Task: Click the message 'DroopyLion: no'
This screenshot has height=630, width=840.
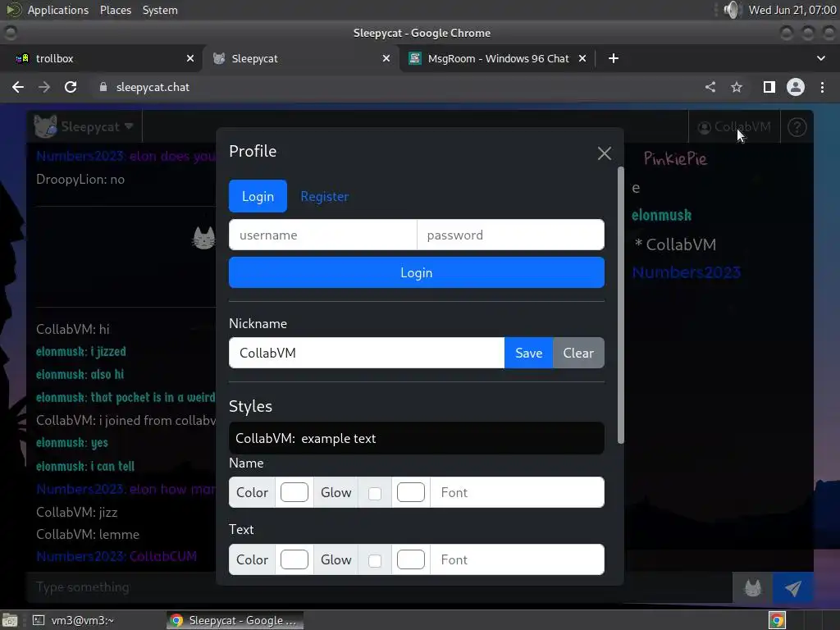Action: (x=80, y=180)
